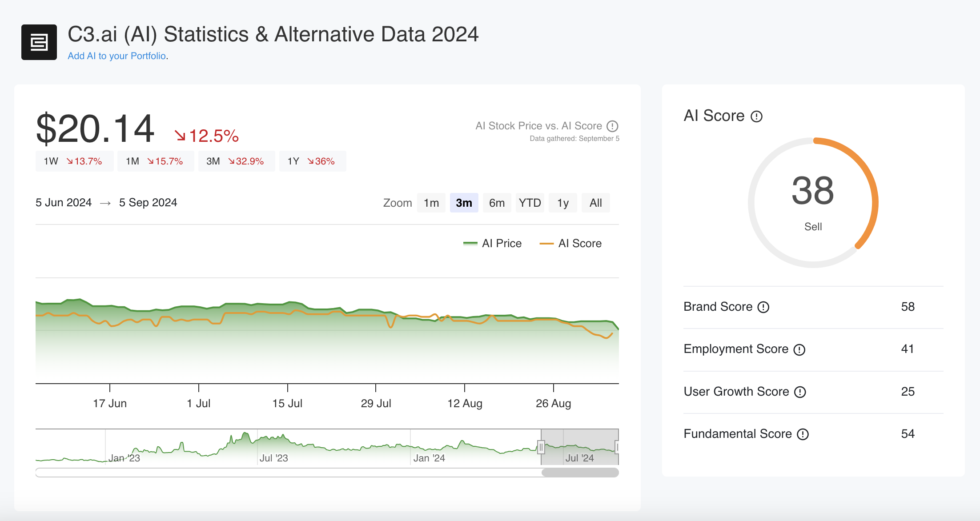Click Add AI to your Portfolio link

point(117,56)
